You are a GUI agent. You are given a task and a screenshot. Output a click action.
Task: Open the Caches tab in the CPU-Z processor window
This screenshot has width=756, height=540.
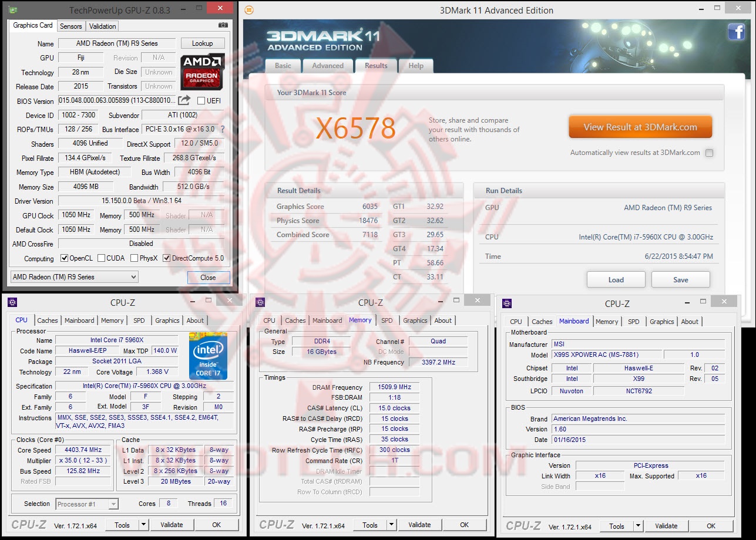pos(48,320)
